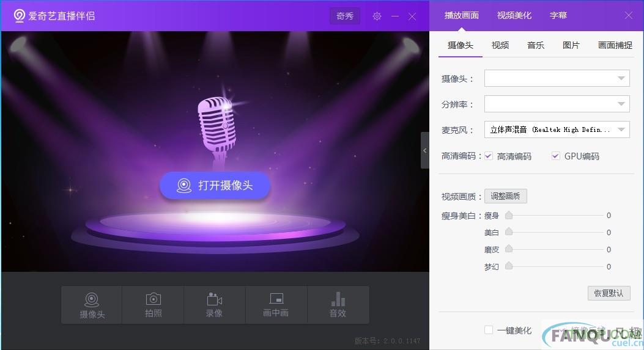
Task: Open the 字幕 subtitles tab
Action: 558,16
